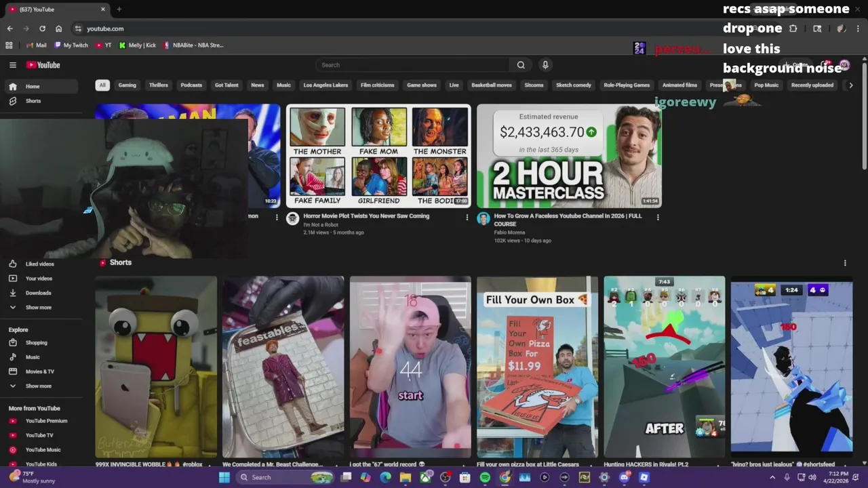The width and height of the screenshot is (868, 488).
Task: Select the Film criticisms chip
Action: click(x=378, y=85)
